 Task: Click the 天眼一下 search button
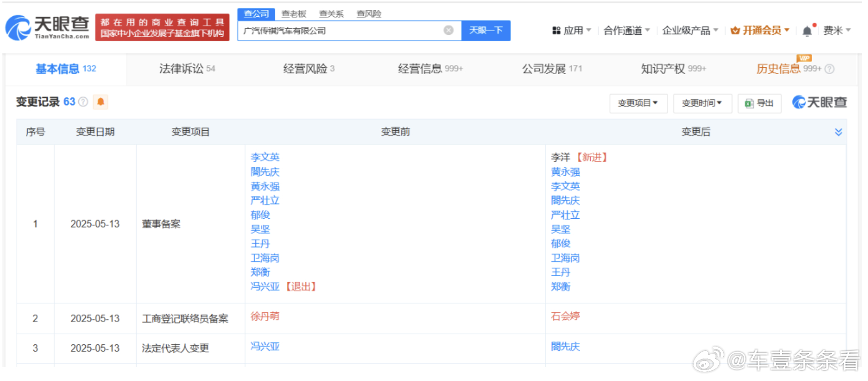click(x=486, y=31)
